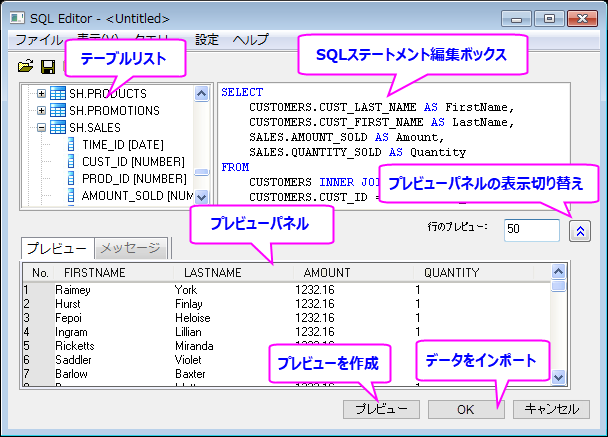Click the open file folder icon

26,66
